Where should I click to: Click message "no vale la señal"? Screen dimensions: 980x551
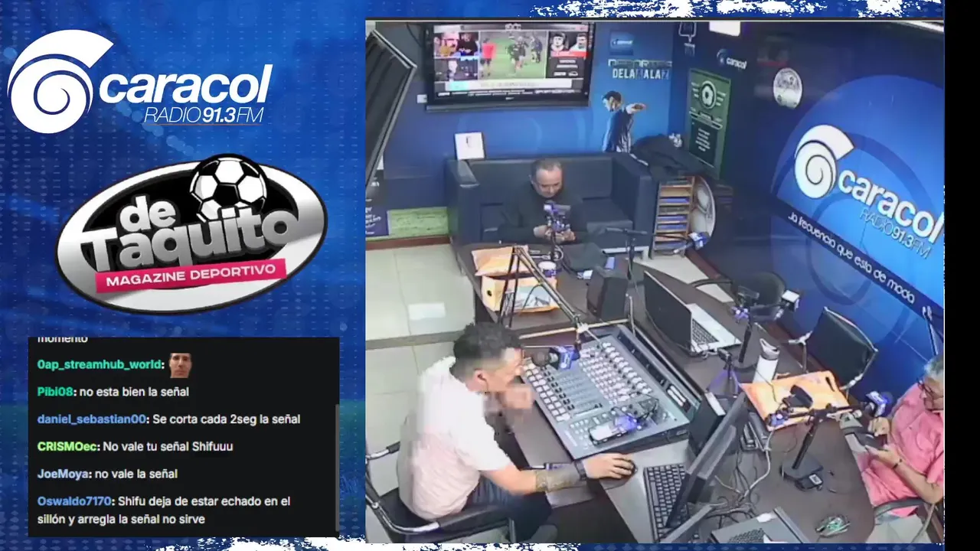point(136,474)
